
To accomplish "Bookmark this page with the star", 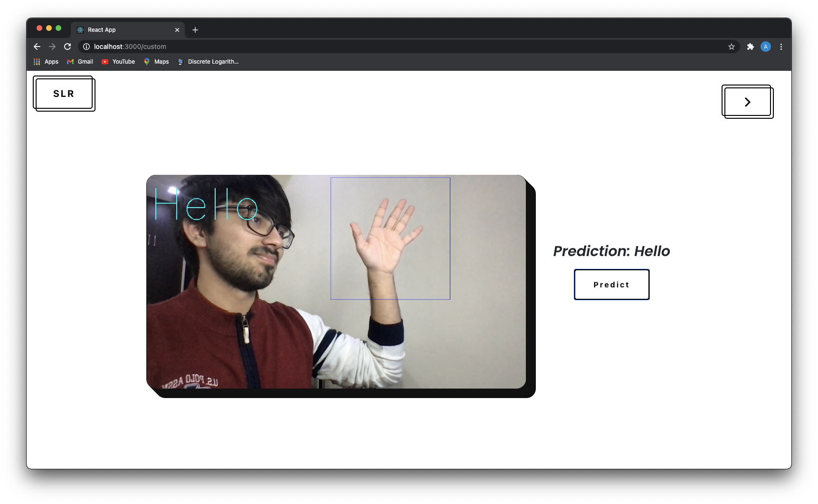I will pos(732,47).
